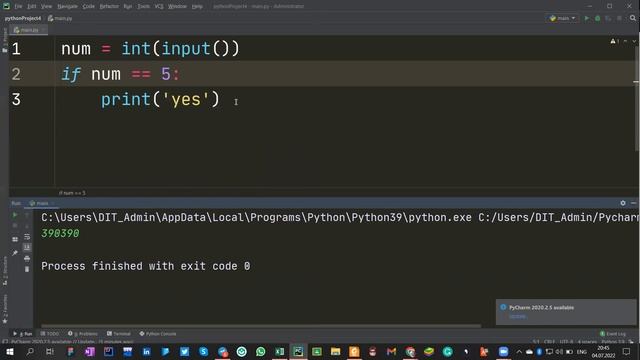Viewport: 640px width, 360px height.
Task: Open WhatsApp from the taskbar
Action: (260, 351)
